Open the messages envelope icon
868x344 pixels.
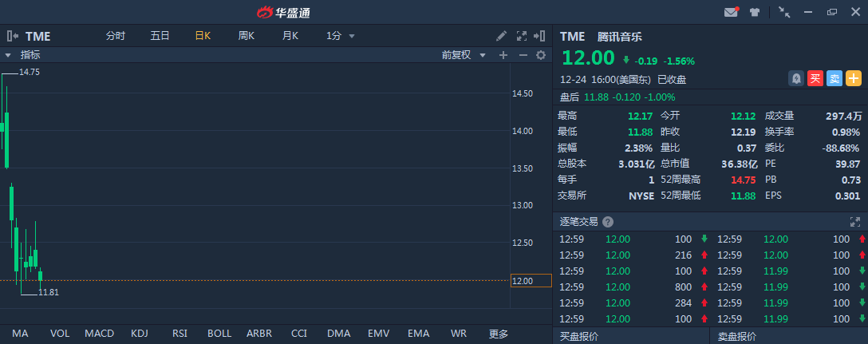731,12
